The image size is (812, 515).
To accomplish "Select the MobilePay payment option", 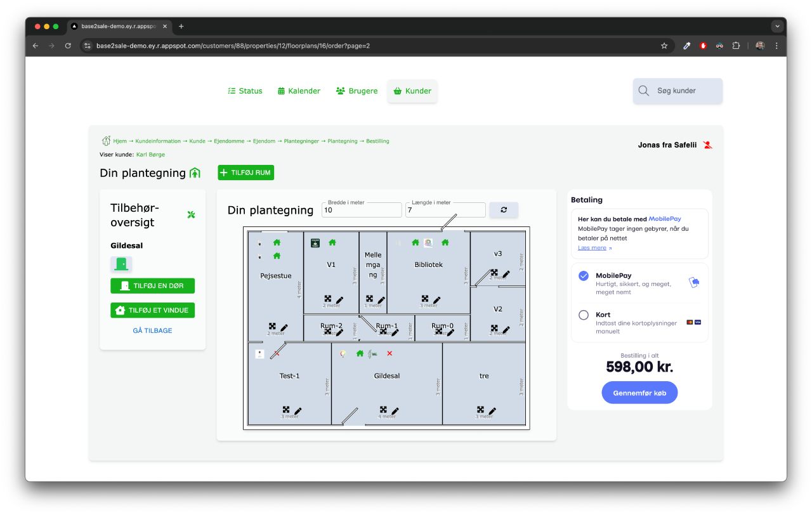I will 584,276.
